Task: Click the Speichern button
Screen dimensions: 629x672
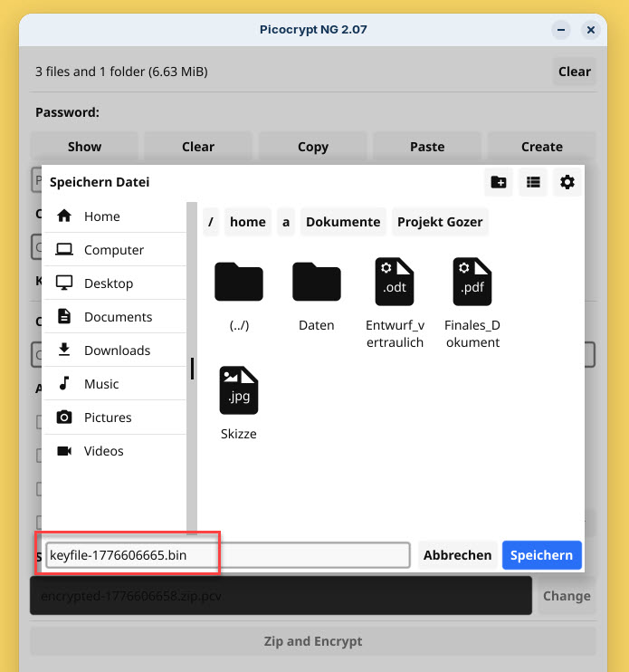Action: coord(541,555)
